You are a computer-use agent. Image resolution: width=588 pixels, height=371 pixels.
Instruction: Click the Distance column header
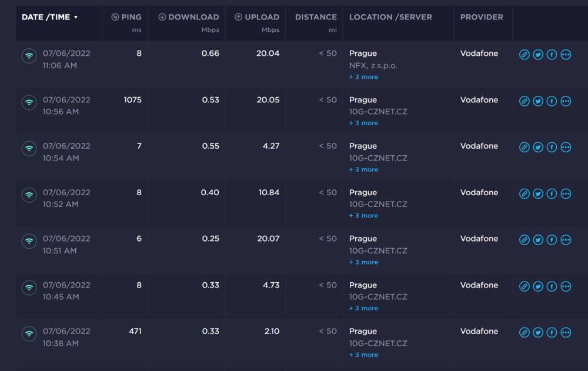tap(316, 18)
